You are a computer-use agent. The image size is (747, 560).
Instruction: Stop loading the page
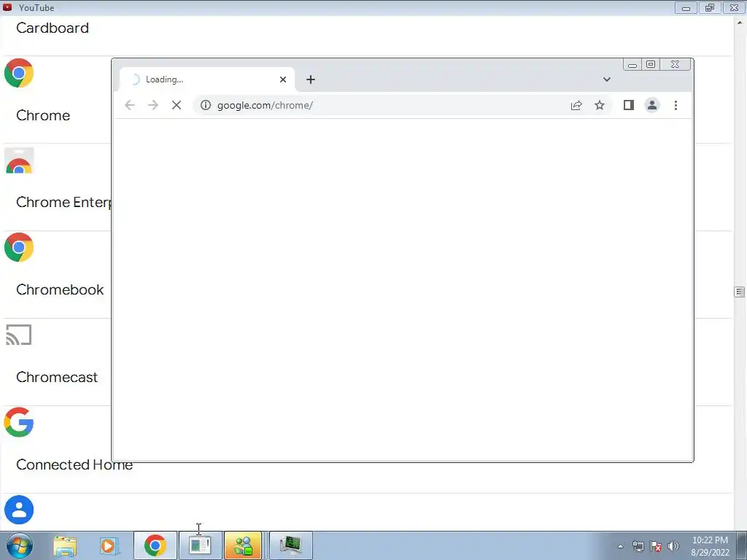coord(177,105)
